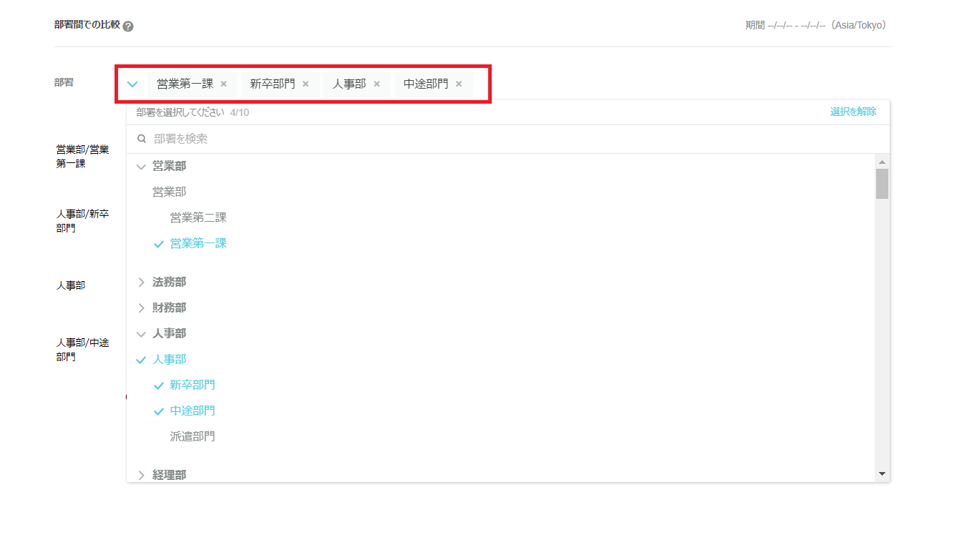Expand the 法務部 group
This screenshot has width=957, height=560.
(x=141, y=283)
